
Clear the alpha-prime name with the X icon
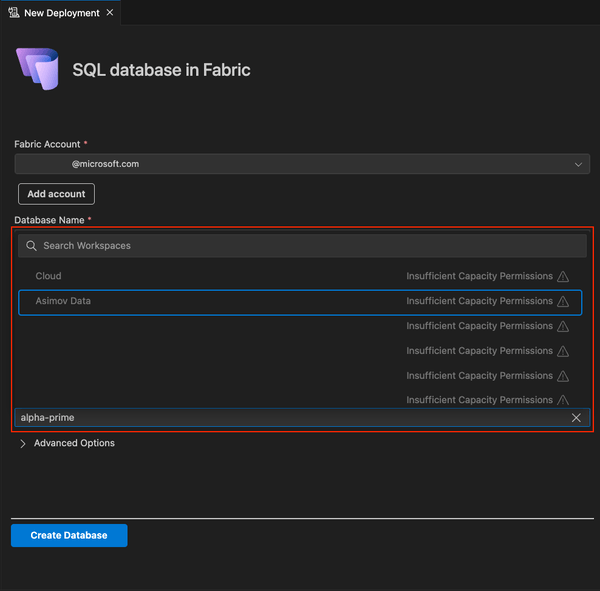tap(576, 418)
